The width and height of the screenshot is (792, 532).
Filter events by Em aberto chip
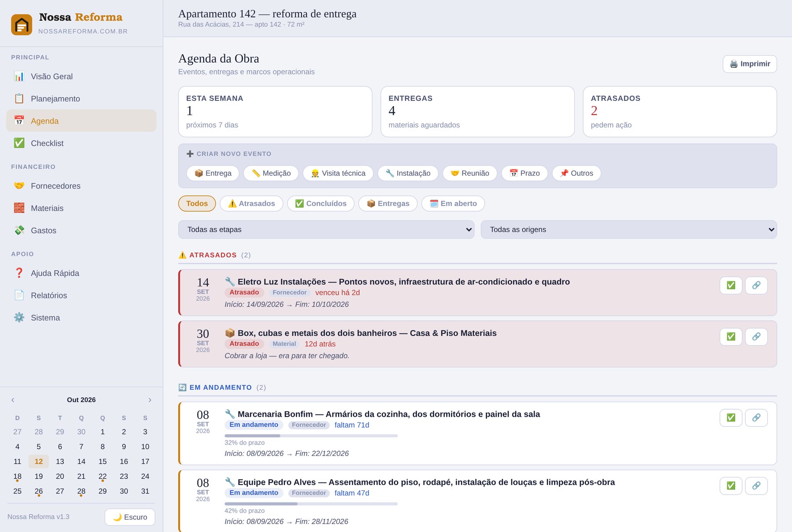tap(453, 203)
